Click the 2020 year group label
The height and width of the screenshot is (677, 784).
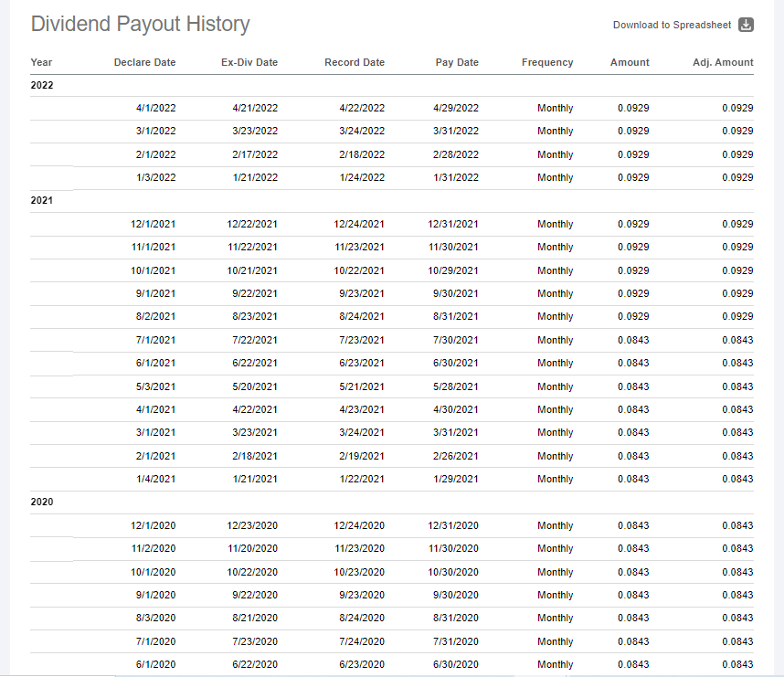point(41,502)
